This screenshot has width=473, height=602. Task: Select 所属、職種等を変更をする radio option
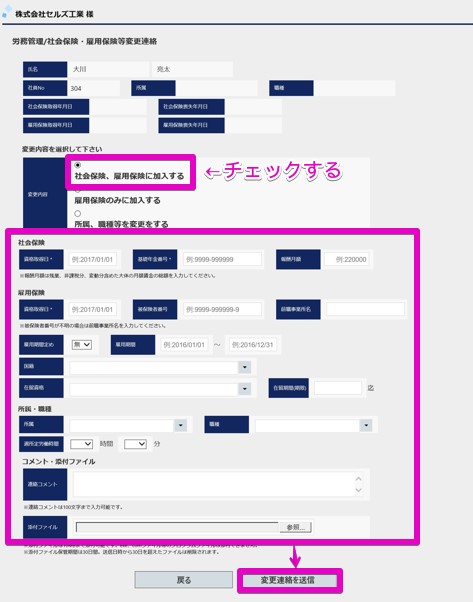click(78, 213)
